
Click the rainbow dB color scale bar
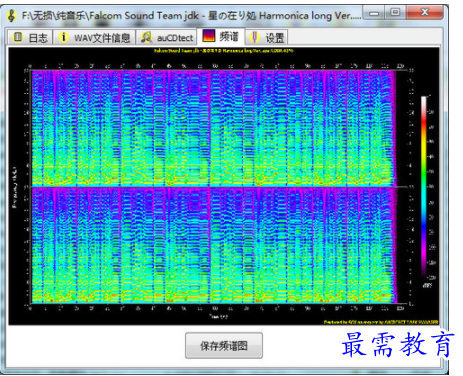pyautogui.click(x=424, y=185)
